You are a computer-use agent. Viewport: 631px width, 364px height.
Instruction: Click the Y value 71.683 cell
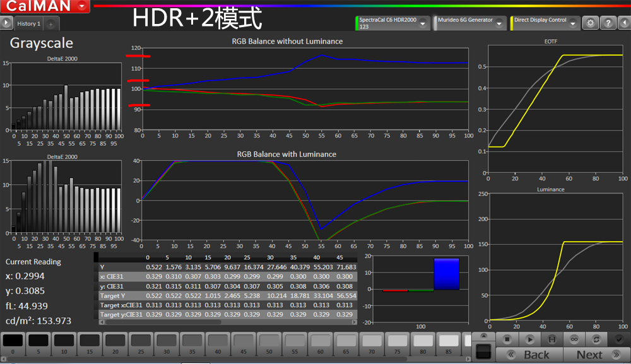[x=346, y=267]
